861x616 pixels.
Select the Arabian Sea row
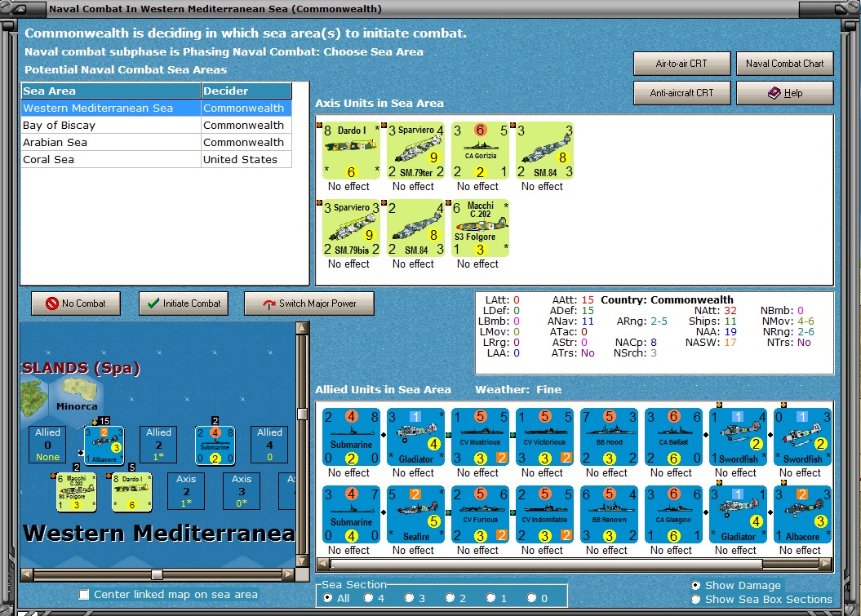point(156,142)
